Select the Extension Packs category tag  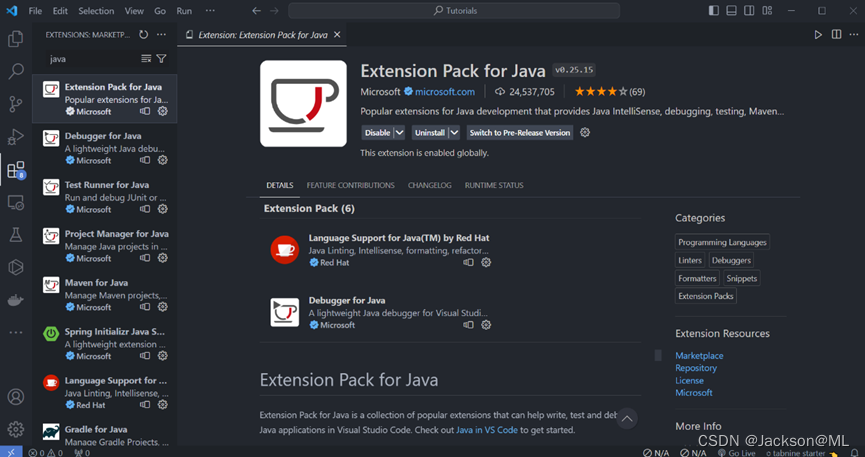point(706,296)
